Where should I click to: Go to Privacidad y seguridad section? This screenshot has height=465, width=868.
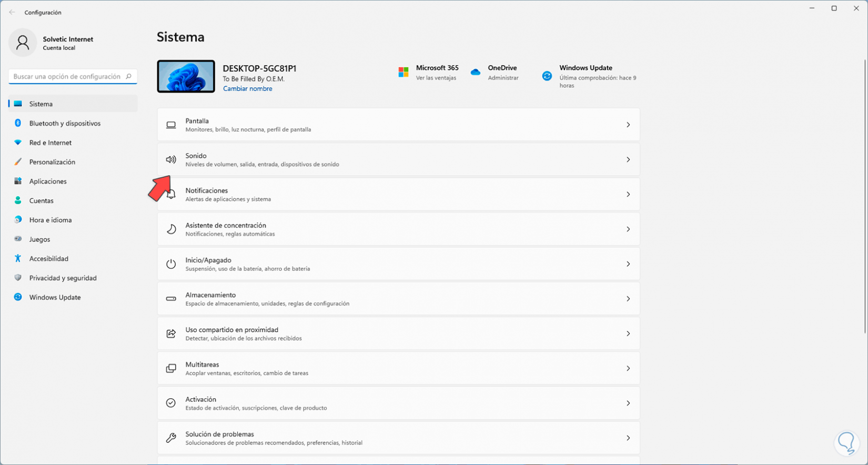click(63, 278)
